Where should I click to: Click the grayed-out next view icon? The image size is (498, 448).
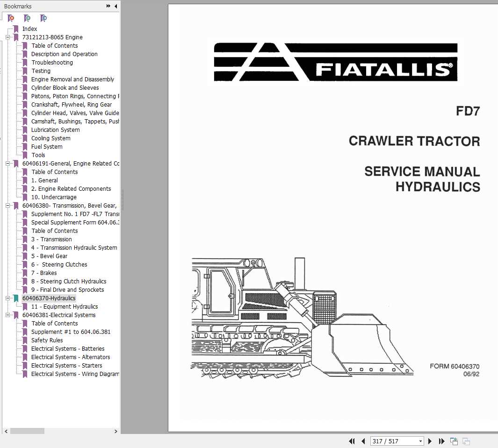[466, 441]
